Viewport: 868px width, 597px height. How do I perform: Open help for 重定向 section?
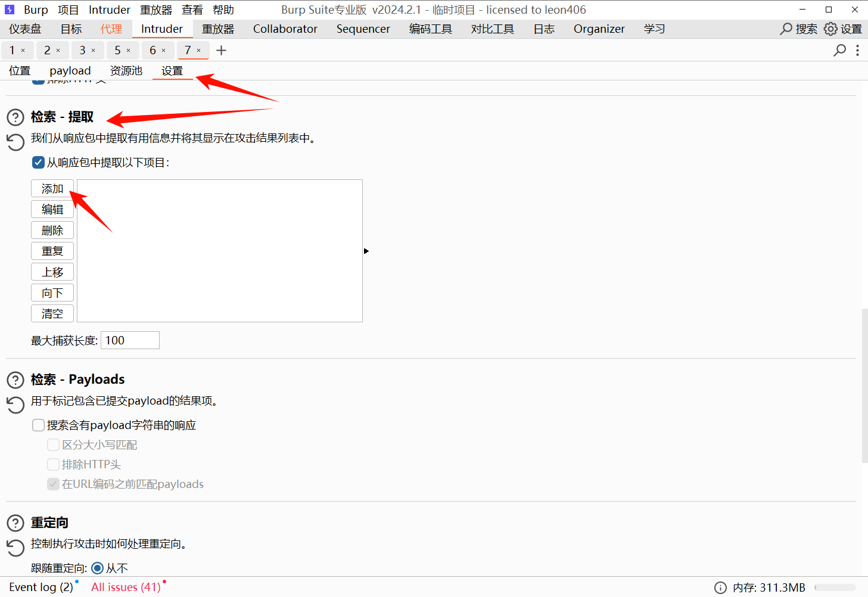click(15, 523)
